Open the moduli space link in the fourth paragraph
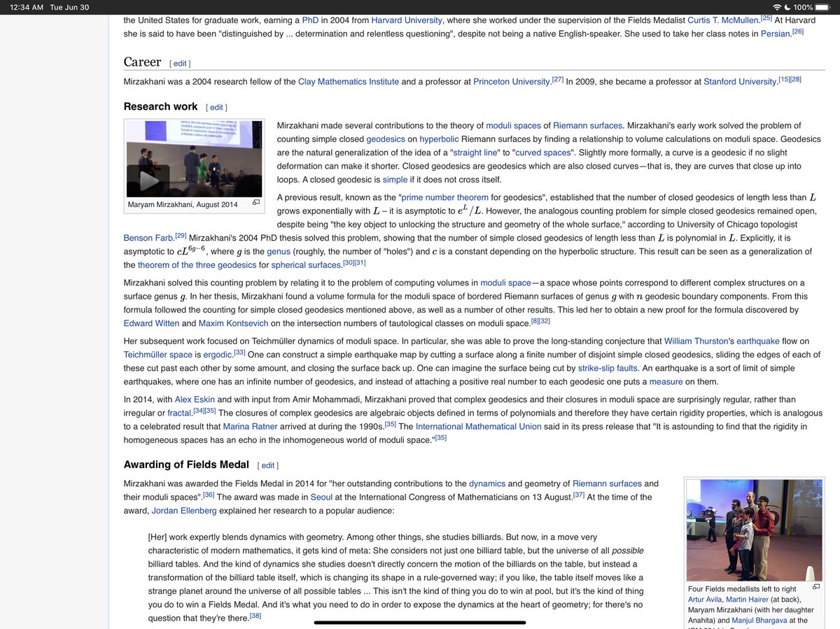Screen dimensions: 840x629 click(505, 283)
